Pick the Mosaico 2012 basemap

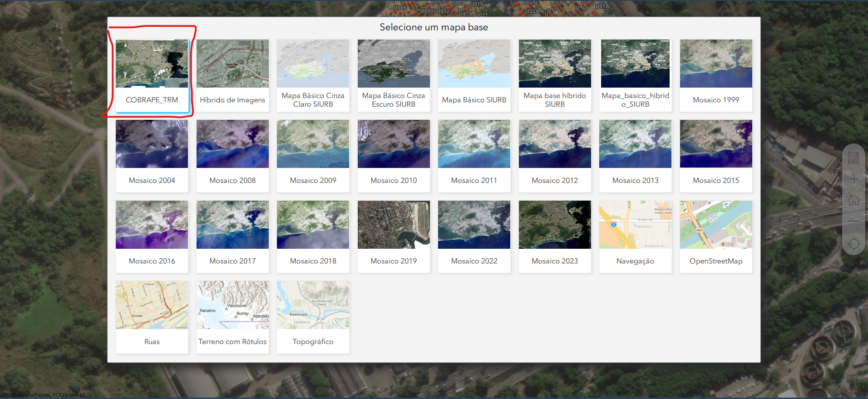point(555,156)
